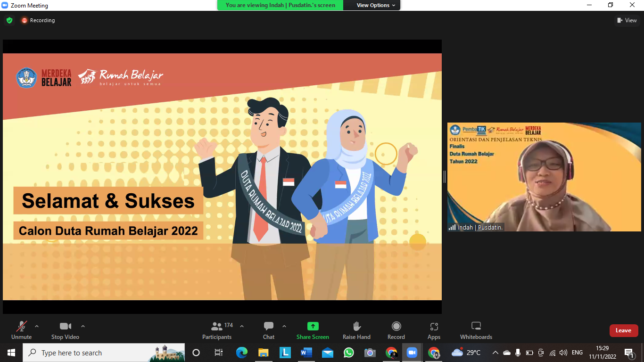Leave the meeting
Viewport: 644px width, 362px height.
(623, 330)
